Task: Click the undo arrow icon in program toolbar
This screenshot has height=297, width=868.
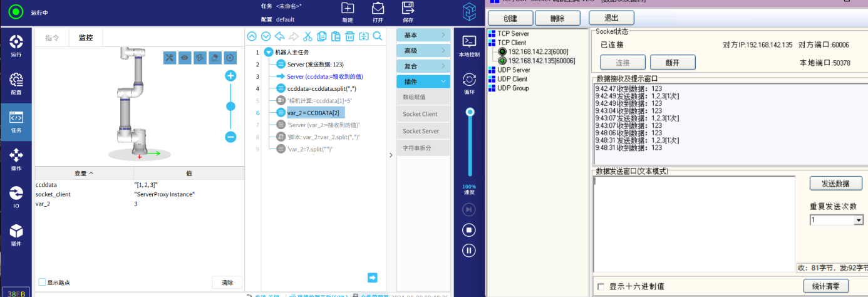Action: [280, 36]
